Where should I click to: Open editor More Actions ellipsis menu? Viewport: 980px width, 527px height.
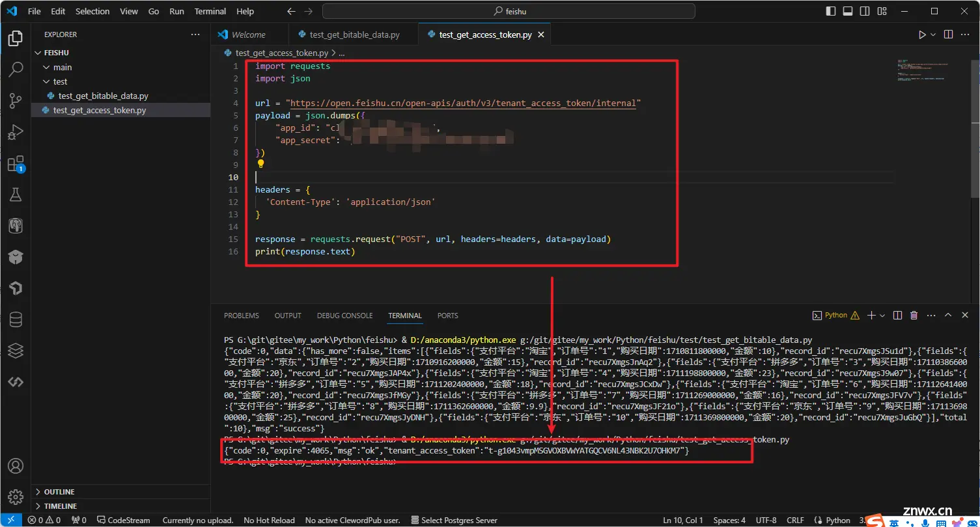coord(966,34)
